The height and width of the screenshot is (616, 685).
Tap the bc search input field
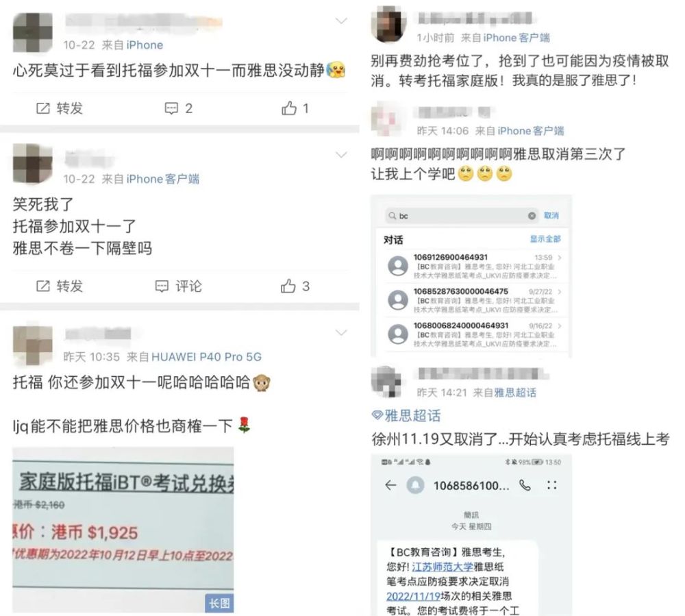tap(462, 216)
